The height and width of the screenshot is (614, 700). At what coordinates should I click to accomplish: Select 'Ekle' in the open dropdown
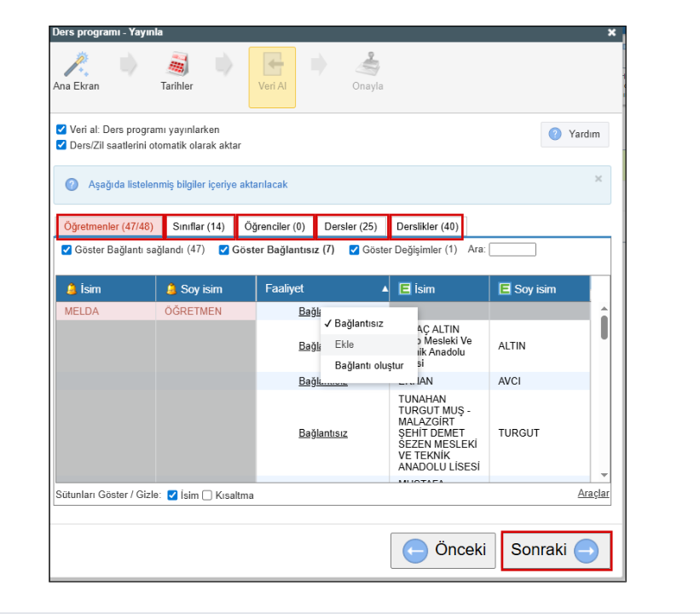344,345
